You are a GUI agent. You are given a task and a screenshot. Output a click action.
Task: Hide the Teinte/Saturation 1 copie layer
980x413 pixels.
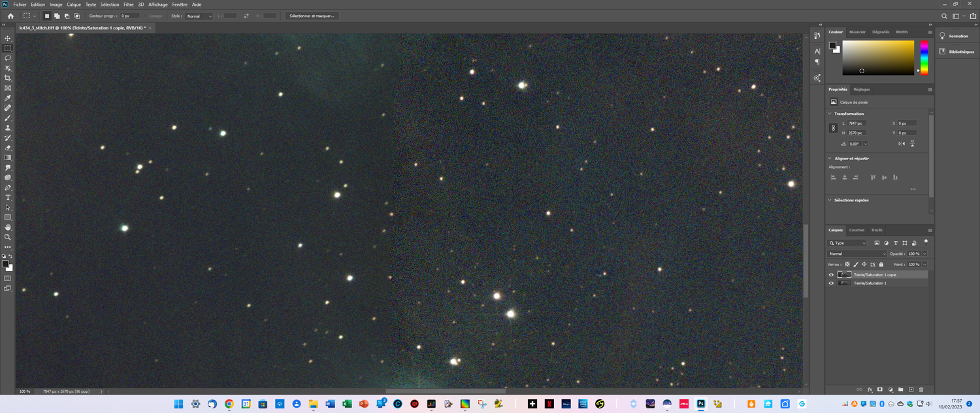[831, 274]
